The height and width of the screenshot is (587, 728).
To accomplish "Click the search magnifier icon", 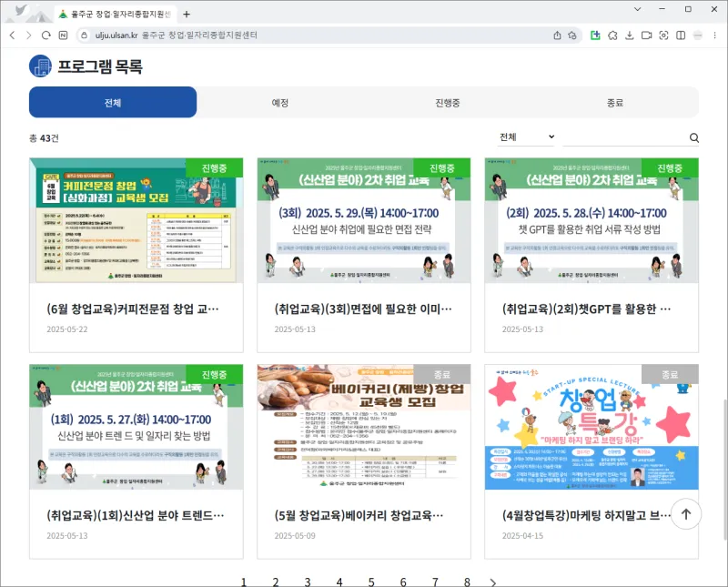I will [694, 138].
